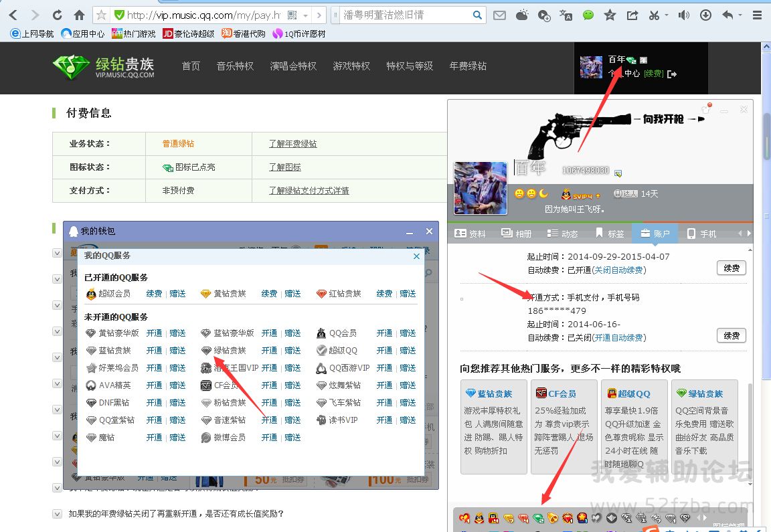Go back with the browser back arrow

click(x=13, y=15)
